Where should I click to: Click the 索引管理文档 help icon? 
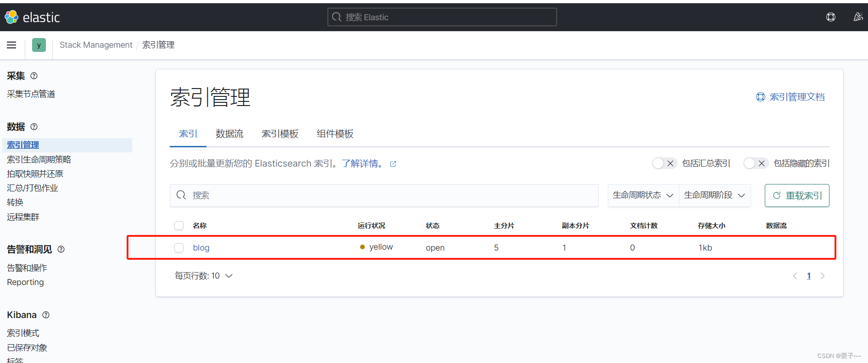click(761, 97)
